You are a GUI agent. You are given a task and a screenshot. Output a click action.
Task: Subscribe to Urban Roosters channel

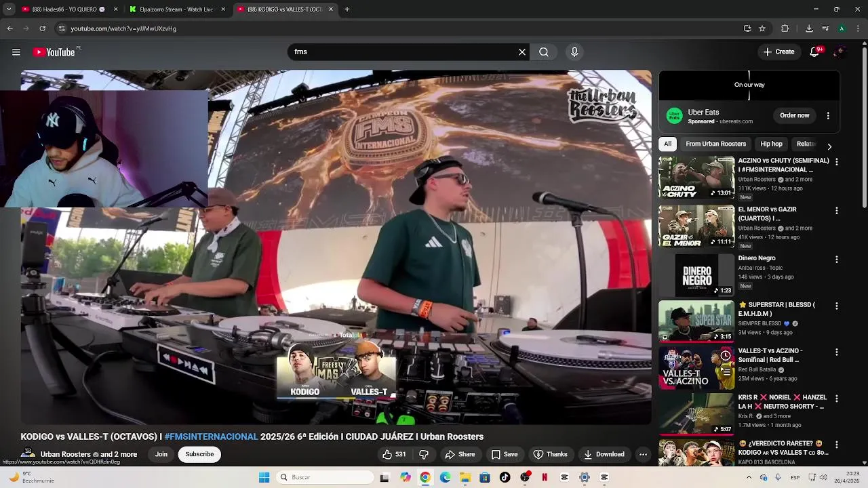click(199, 454)
